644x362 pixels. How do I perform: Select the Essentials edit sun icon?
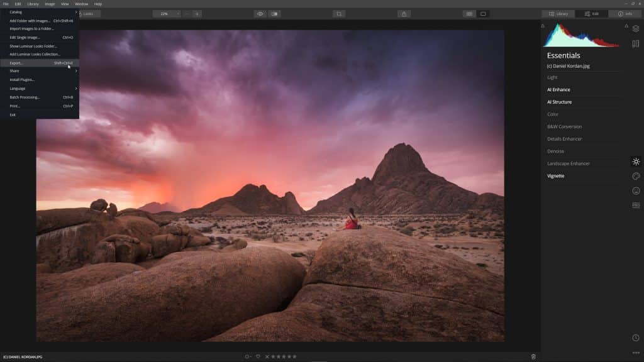(x=636, y=160)
